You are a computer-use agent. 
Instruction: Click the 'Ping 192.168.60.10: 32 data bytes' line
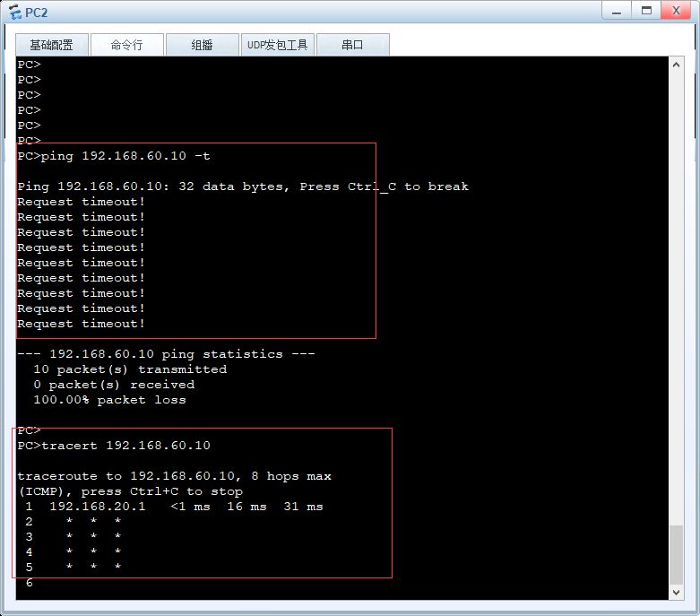[243, 187]
